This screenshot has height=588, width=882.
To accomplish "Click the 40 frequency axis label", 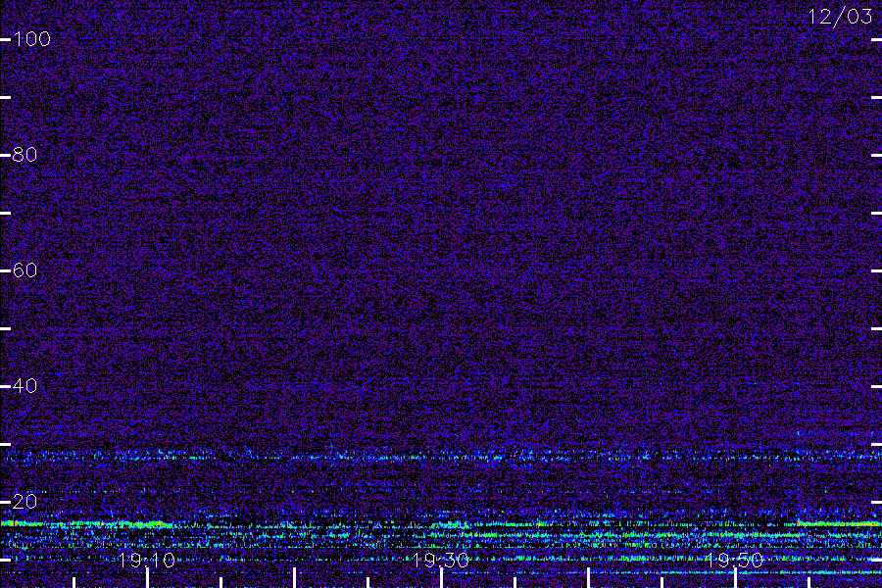I will 25,385.
